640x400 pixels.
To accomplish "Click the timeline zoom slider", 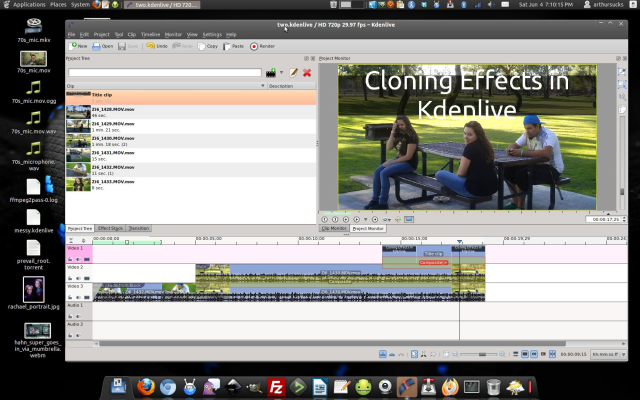I will [478, 354].
